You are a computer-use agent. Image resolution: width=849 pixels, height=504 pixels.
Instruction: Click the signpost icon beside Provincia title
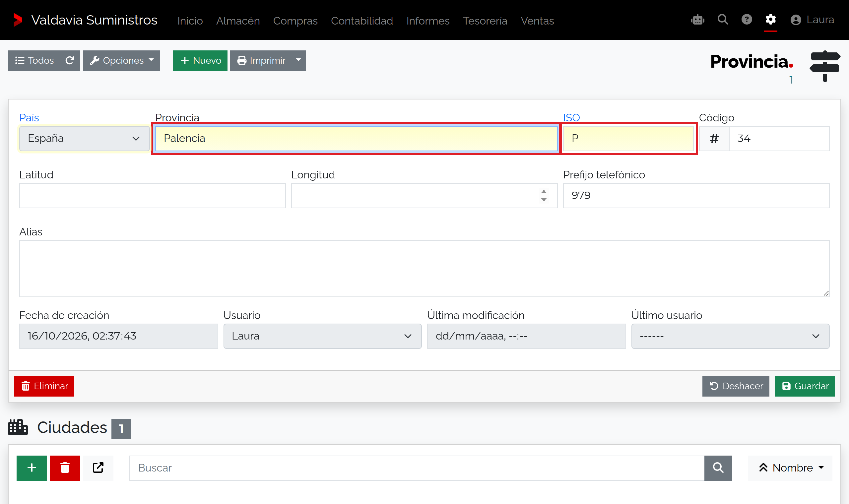point(825,66)
